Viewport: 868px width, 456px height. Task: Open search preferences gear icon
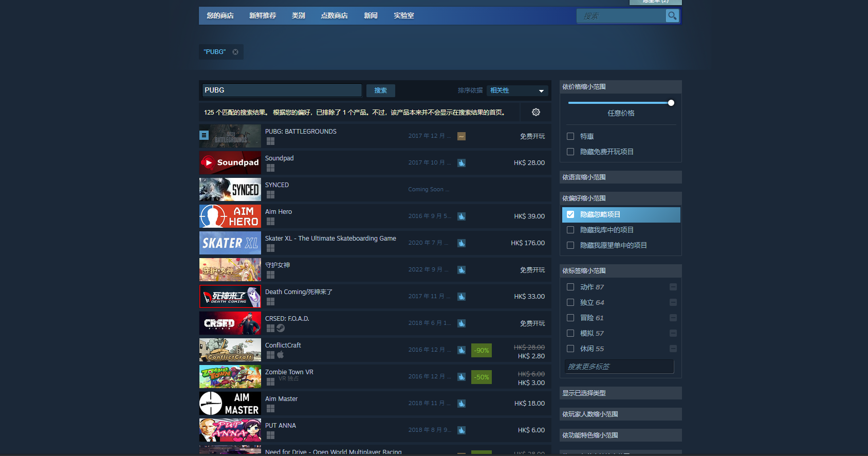pyautogui.click(x=536, y=112)
